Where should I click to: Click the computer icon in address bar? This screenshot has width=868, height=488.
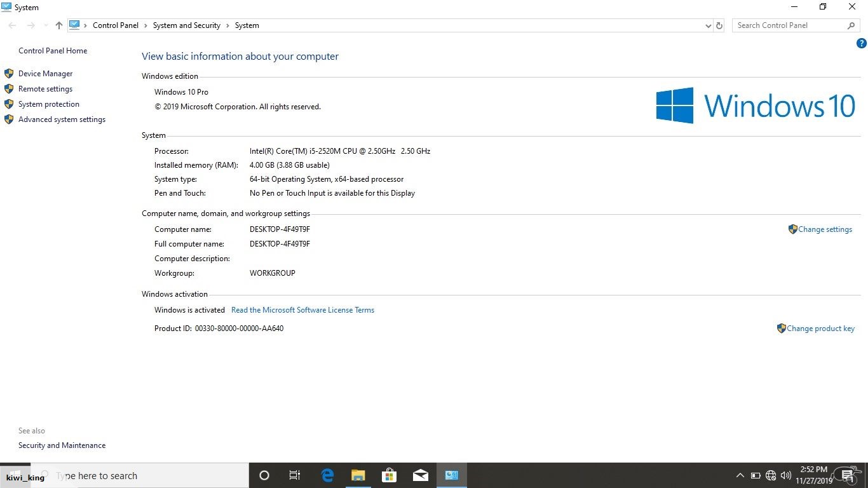click(74, 25)
